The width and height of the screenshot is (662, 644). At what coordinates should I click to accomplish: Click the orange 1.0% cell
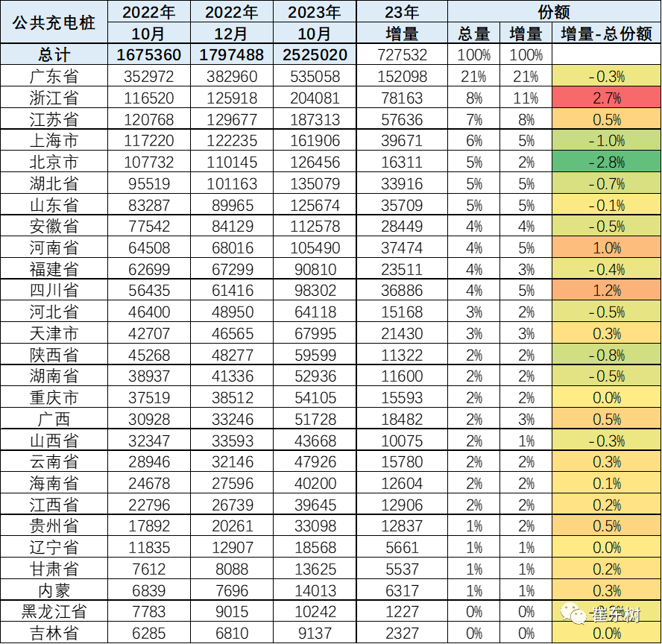pyautogui.click(x=606, y=247)
